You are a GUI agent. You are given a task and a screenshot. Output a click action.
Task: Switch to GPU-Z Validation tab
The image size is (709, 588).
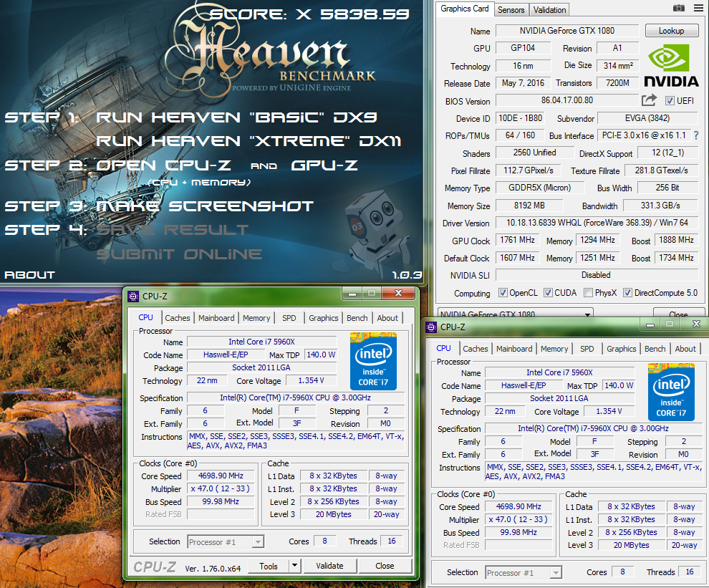click(x=549, y=10)
